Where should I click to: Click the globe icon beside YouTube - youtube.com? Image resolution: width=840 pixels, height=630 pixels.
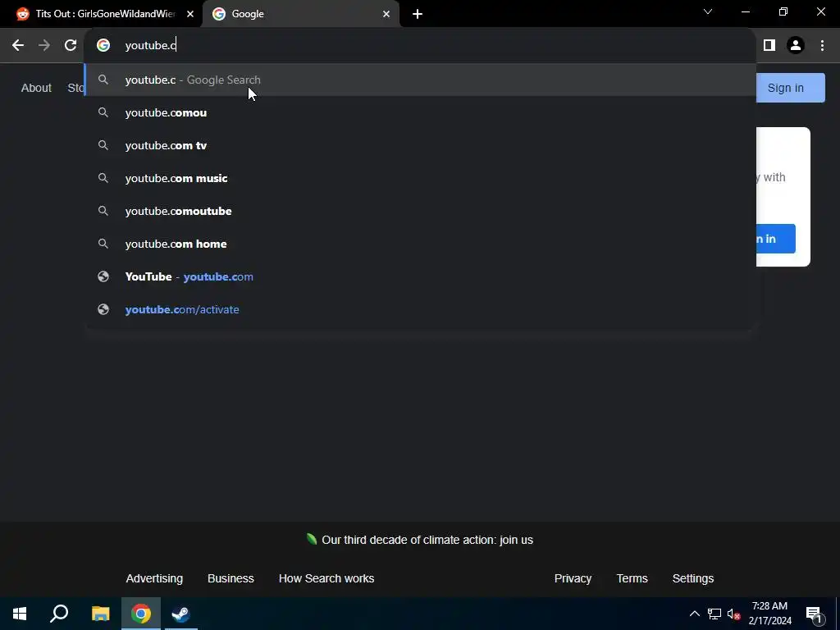pyautogui.click(x=103, y=277)
